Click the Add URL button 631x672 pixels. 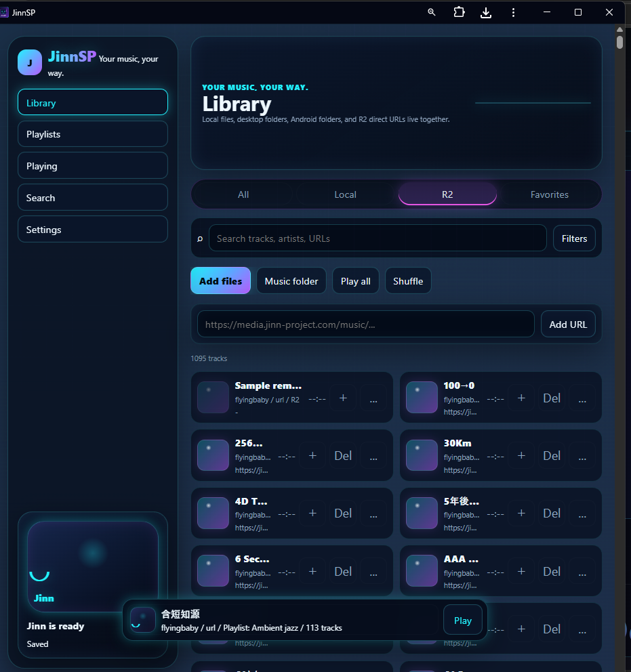[x=568, y=324]
